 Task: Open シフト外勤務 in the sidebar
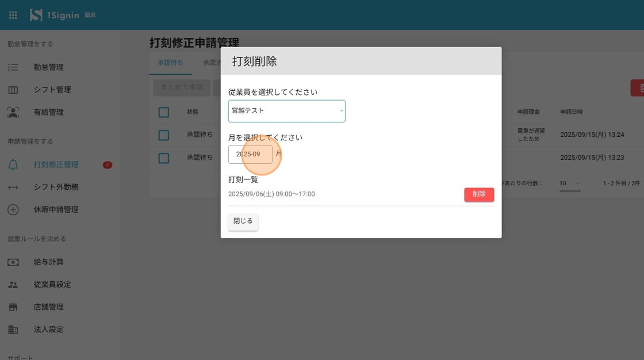pyautogui.click(x=56, y=187)
